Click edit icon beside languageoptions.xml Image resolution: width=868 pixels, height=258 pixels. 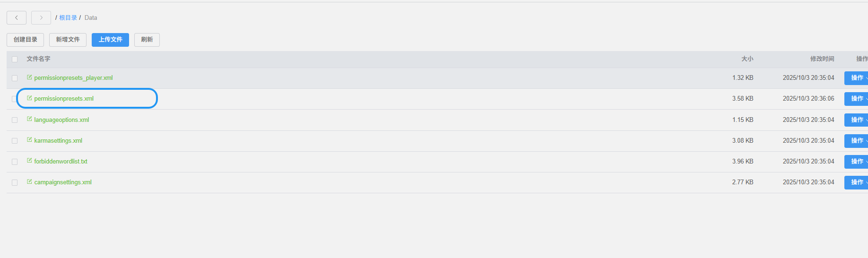[29, 120]
